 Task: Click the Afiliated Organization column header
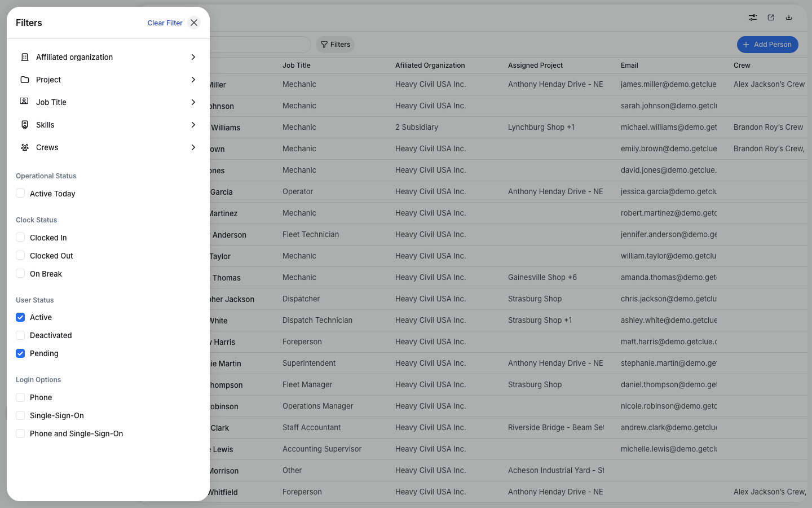pos(430,65)
